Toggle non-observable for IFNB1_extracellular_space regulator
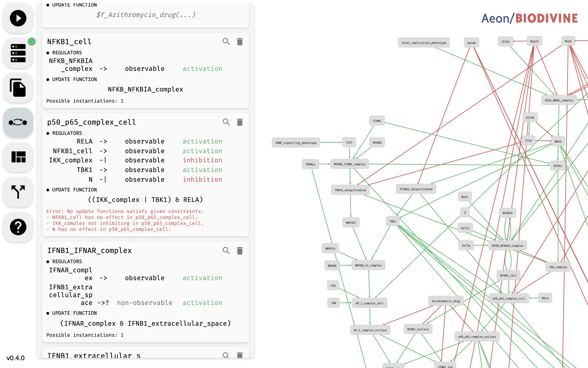 point(145,303)
